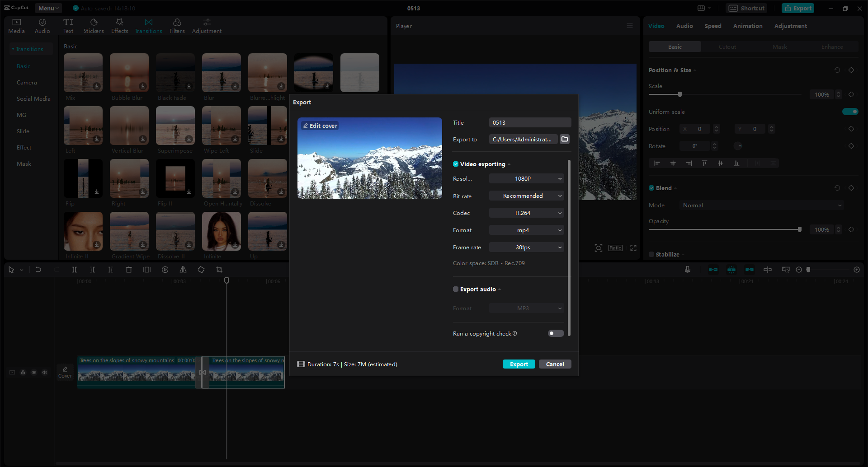Switch to the Audio tab in right panel
This screenshot has height=467, width=868.
pos(684,26)
